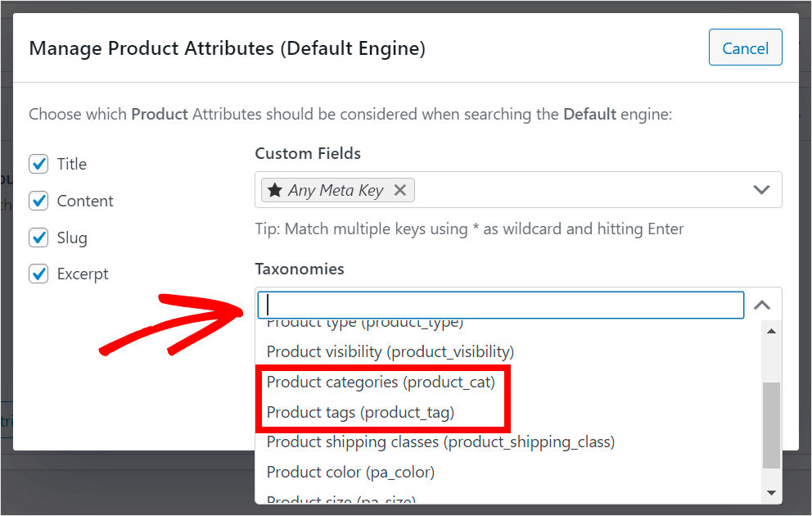Image resolution: width=812 pixels, height=516 pixels.
Task: Remove the Any Meta Key token
Action: tap(400, 189)
